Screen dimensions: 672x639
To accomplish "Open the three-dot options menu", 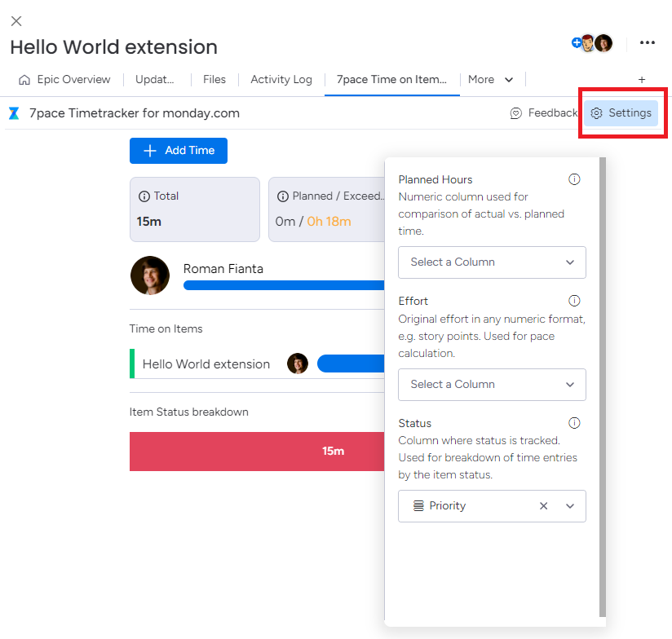I will 648,42.
